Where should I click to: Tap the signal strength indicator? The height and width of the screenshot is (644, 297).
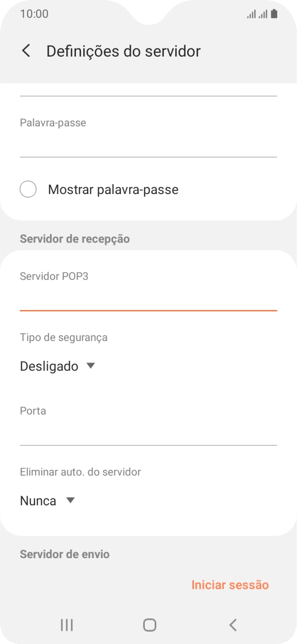click(x=250, y=14)
